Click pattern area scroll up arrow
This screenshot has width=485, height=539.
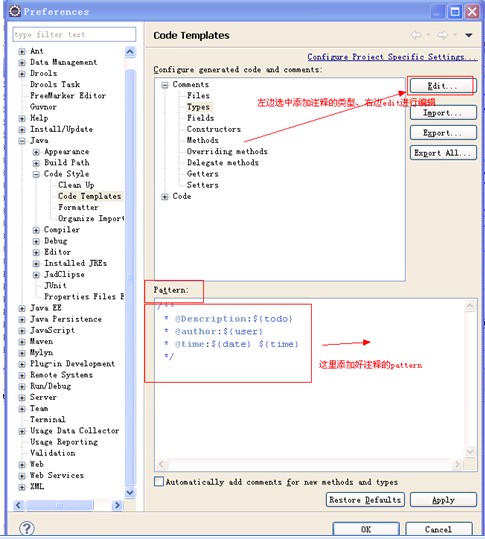(x=470, y=306)
